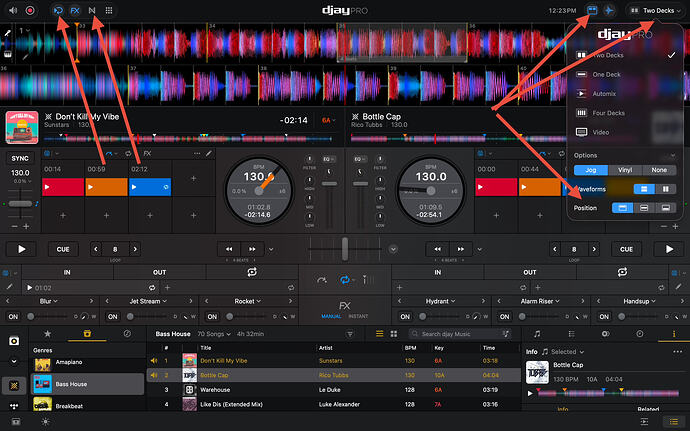
Task: Open the 70 Songs dropdown
Action: [214, 334]
